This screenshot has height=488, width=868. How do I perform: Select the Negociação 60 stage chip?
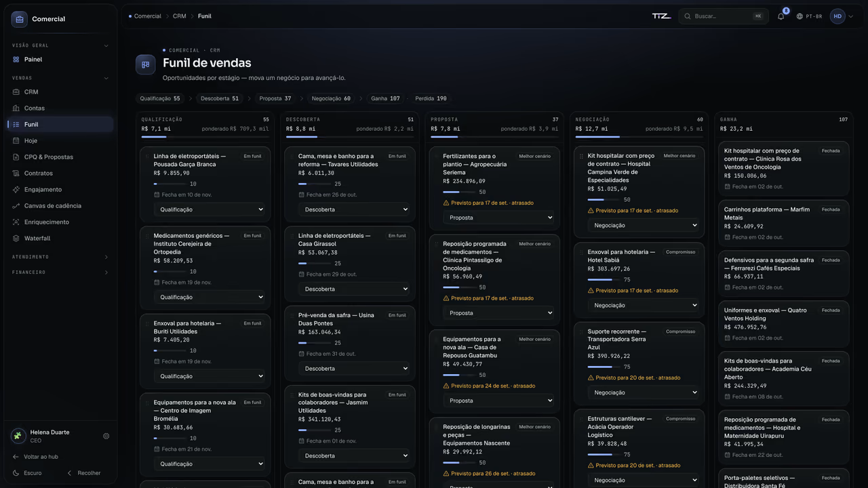331,98
